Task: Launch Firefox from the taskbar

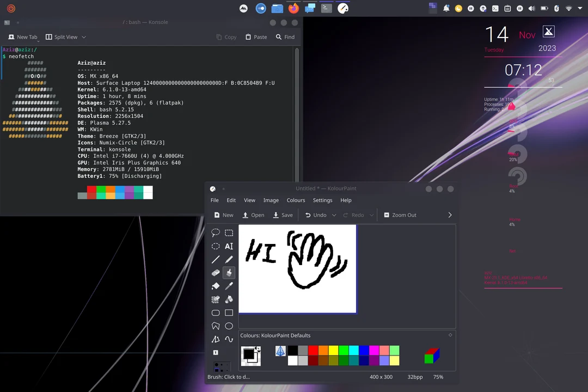Action: click(293, 8)
